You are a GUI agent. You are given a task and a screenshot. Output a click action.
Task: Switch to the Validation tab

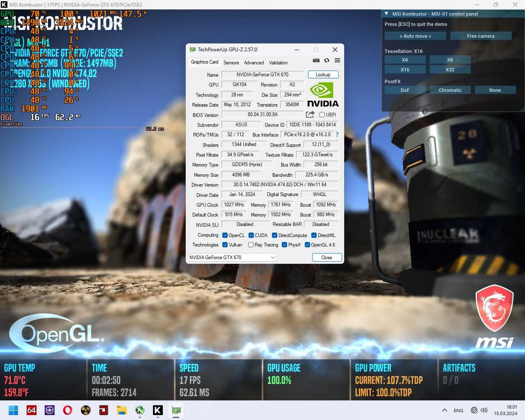278,63
